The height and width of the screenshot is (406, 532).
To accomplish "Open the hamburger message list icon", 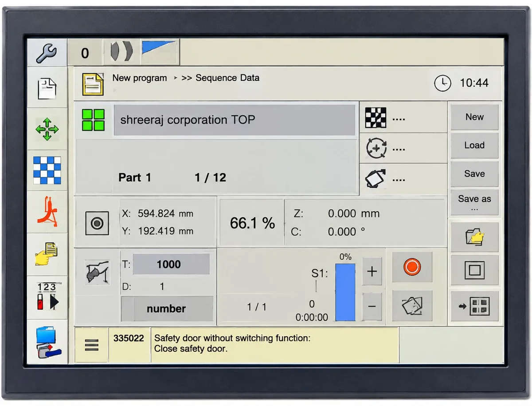I will (91, 345).
